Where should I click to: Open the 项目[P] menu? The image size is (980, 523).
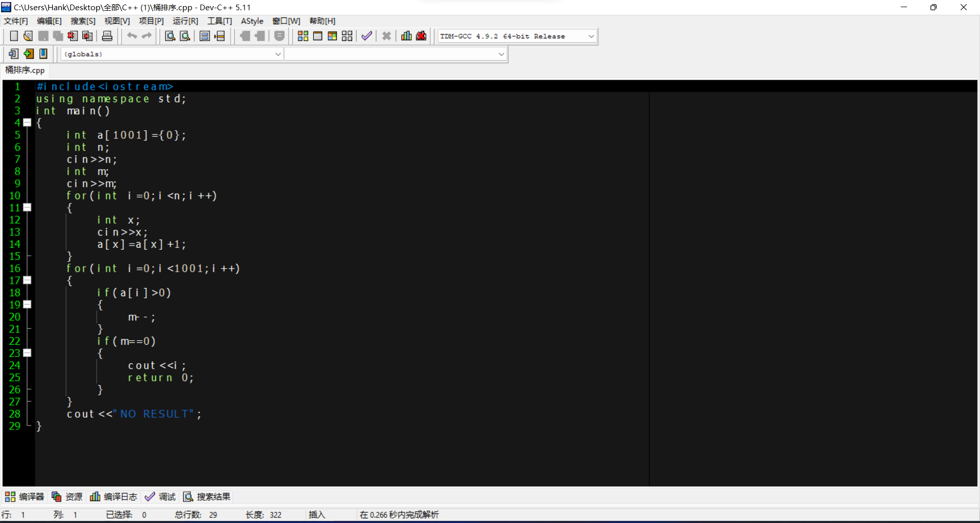coord(151,21)
